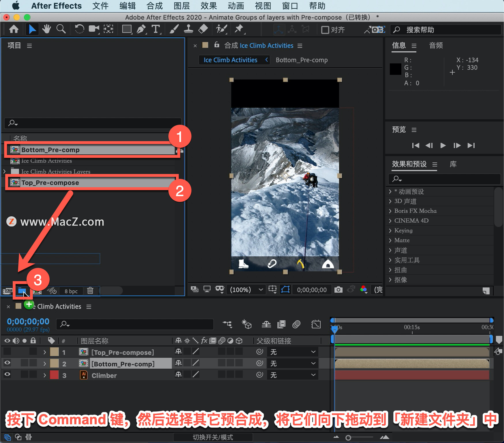
Task: Click the trash delete icon in Project panel
Action: coord(90,291)
